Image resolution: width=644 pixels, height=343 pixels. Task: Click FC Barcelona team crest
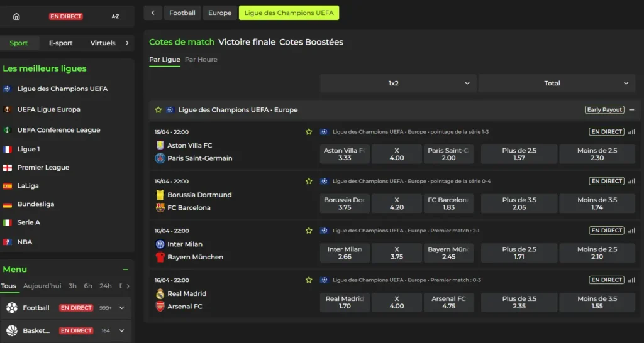160,207
